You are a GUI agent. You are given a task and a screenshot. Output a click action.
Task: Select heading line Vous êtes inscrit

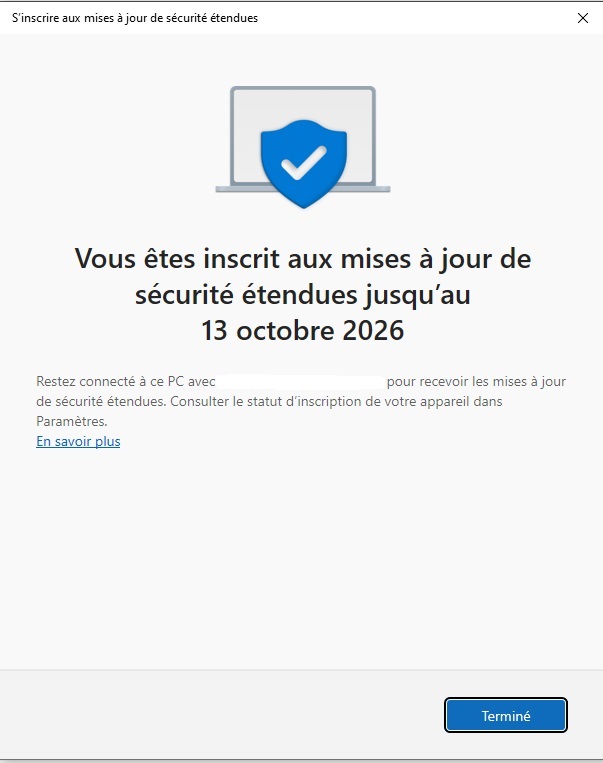302,258
